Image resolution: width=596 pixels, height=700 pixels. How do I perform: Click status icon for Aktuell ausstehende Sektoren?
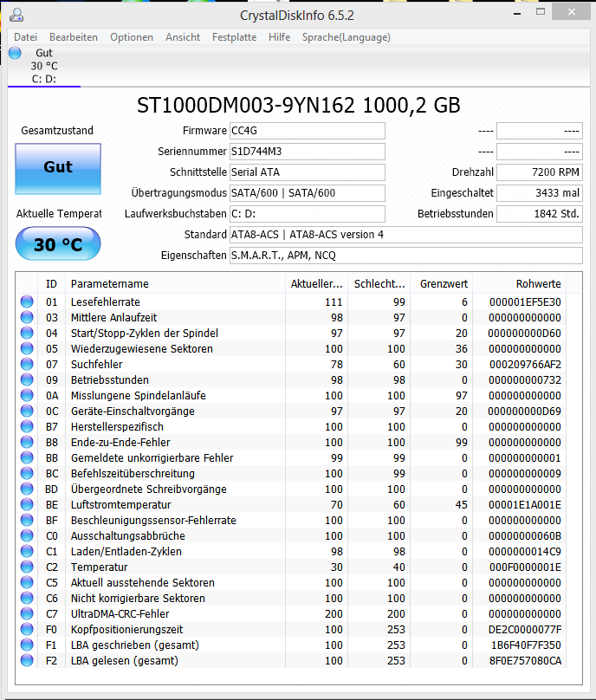click(27, 582)
